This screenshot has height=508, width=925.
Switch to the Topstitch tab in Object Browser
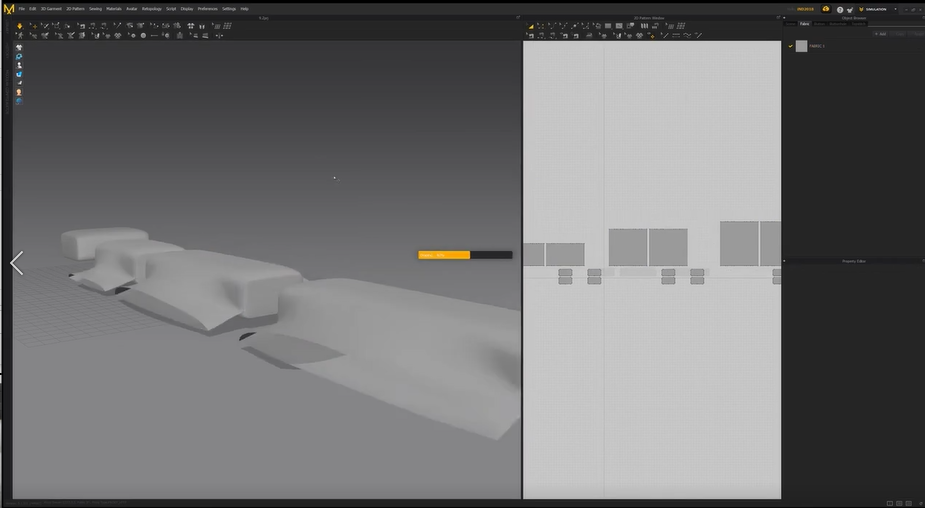point(858,24)
